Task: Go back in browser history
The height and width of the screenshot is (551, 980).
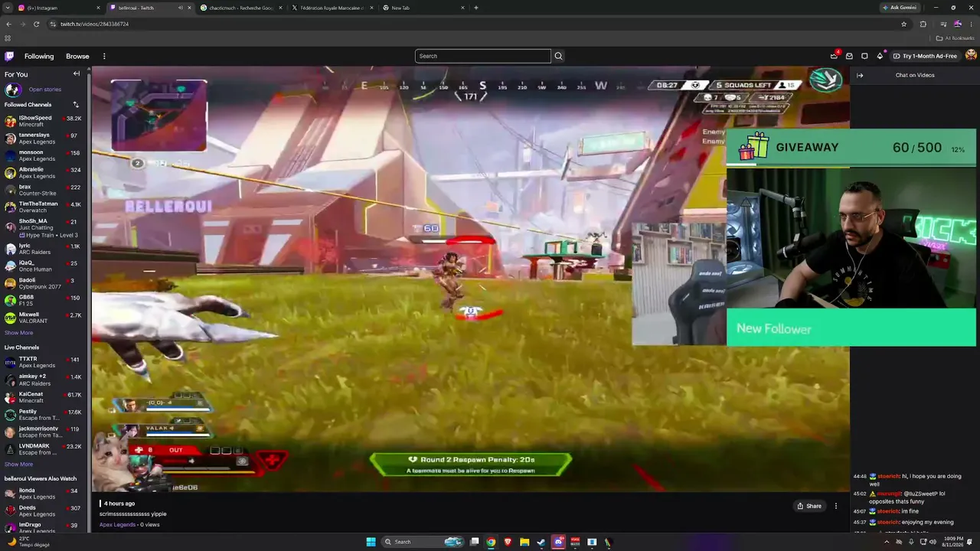Action: tap(8, 24)
